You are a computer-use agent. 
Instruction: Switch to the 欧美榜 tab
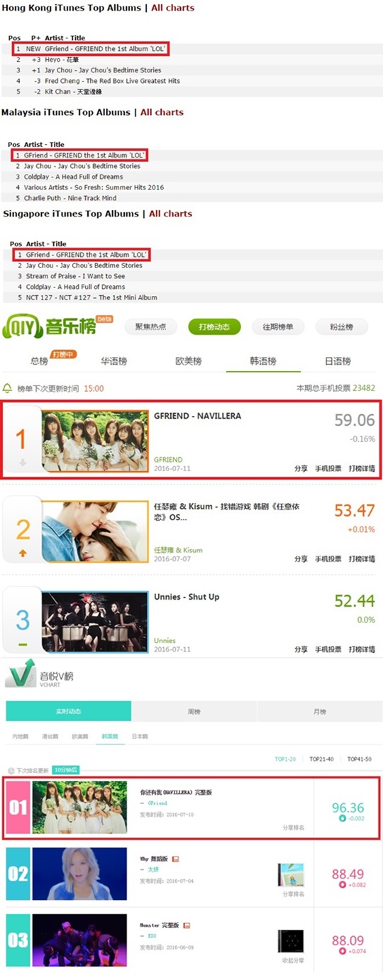pyautogui.click(x=189, y=360)
